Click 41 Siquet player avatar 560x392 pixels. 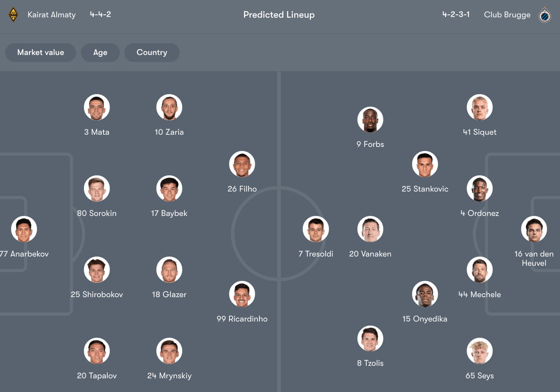(480, 107)
